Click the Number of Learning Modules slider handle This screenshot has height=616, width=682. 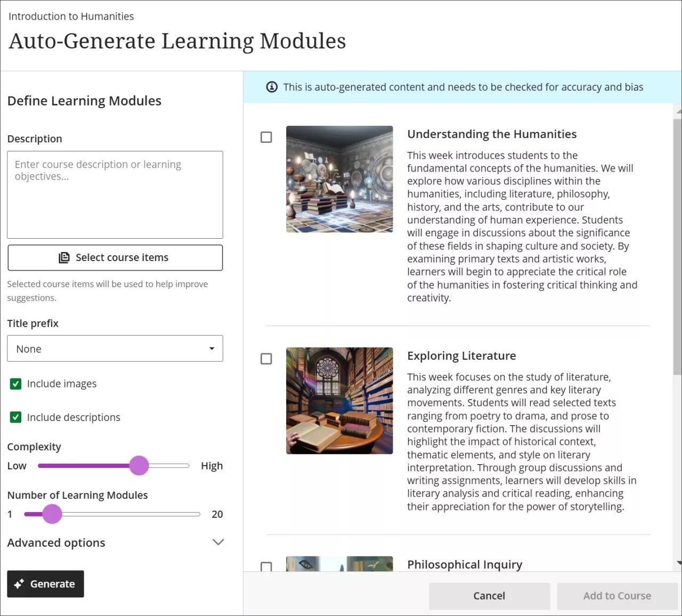click(52, 514)
